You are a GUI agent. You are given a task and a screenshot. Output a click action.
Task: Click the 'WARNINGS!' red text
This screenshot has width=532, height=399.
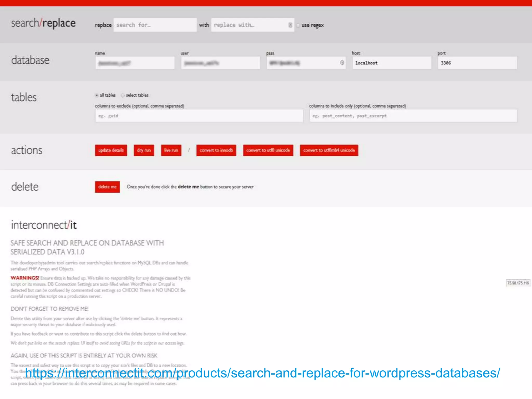click(25, 278)
